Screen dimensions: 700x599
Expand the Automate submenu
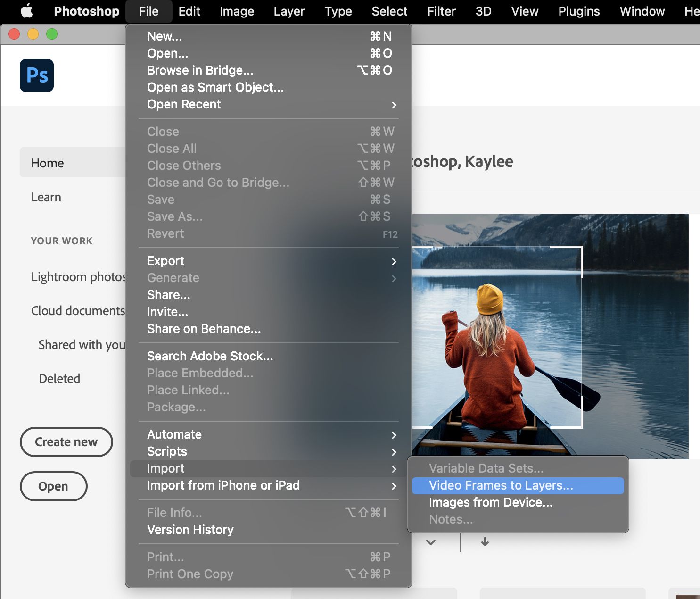tap(269, 434)
